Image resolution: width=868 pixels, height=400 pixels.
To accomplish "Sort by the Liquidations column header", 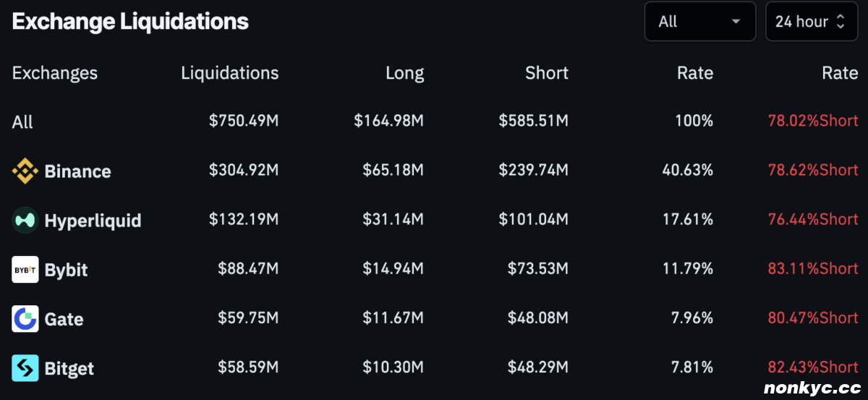I will click(229, 73).
